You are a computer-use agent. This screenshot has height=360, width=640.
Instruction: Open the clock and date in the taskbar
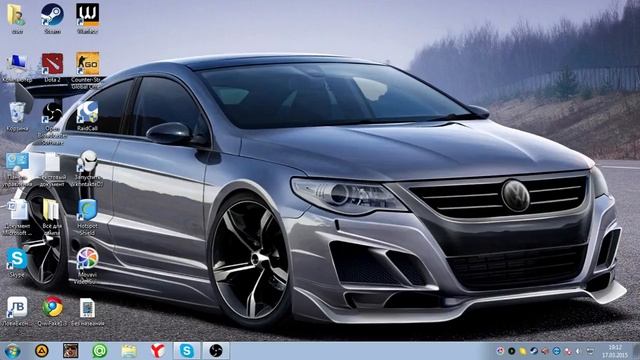pyautogui.click(x=615, y=351)
